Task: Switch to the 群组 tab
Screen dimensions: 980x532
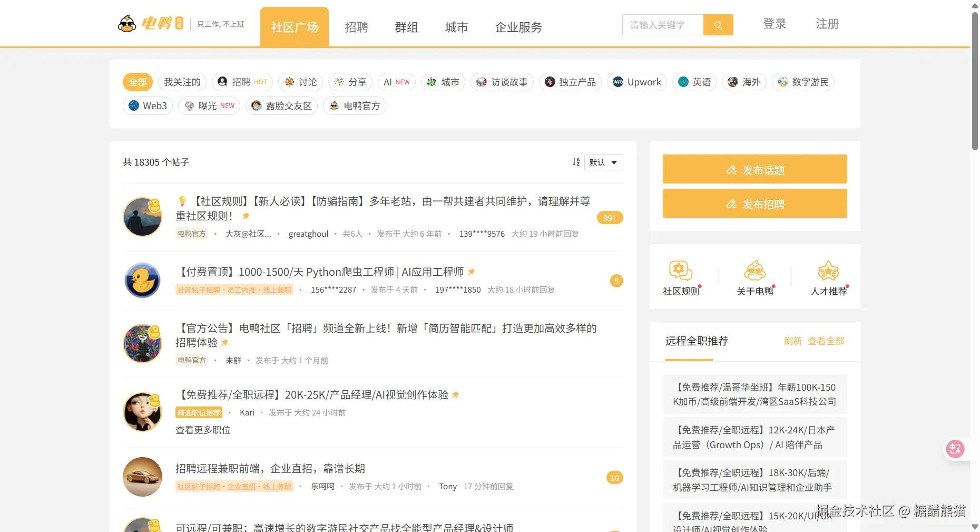Action: pyautogui.click(x=406, y=27)
